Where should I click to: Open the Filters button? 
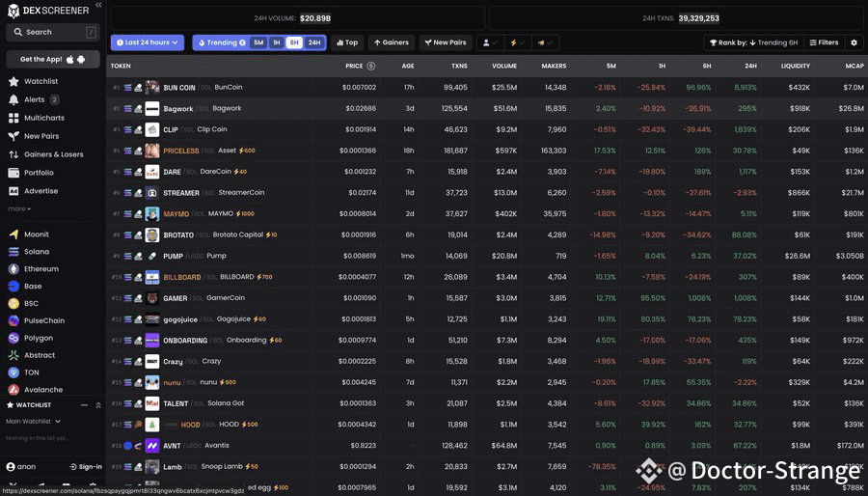[x=824, y=42]
